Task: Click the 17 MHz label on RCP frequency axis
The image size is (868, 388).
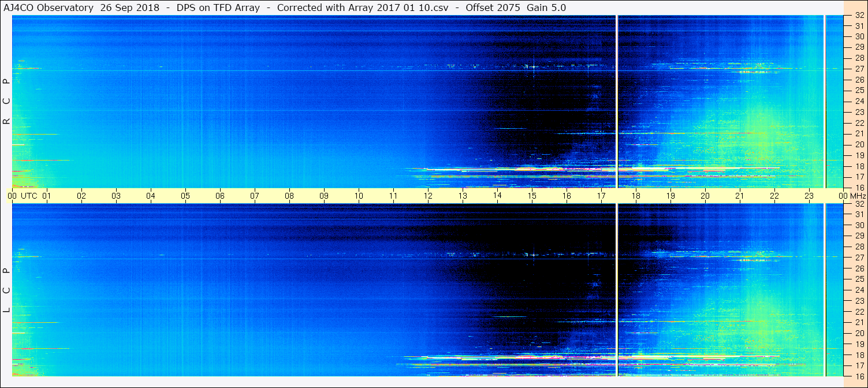Action: click(859, 177)
